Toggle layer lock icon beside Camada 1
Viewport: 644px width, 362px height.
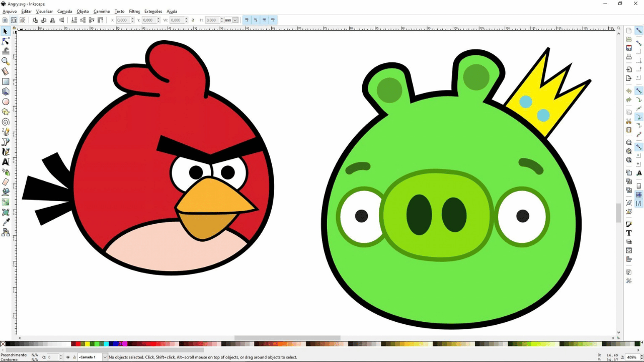pyautogui.click(x=74, y=357)
